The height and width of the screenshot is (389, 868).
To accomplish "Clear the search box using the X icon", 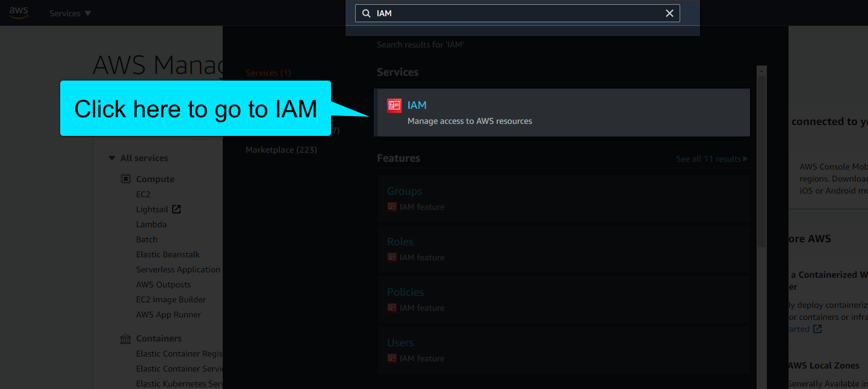I will [x=669, y=13].
